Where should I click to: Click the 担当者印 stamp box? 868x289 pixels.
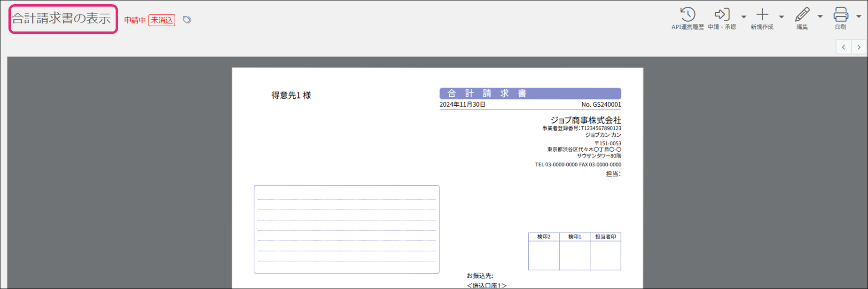point(605,255)
